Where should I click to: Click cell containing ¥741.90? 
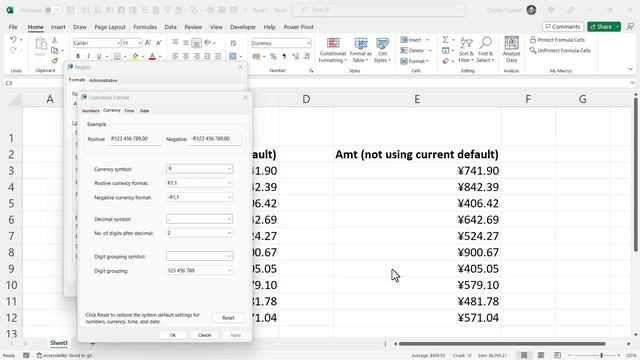(x=416, y=171)
